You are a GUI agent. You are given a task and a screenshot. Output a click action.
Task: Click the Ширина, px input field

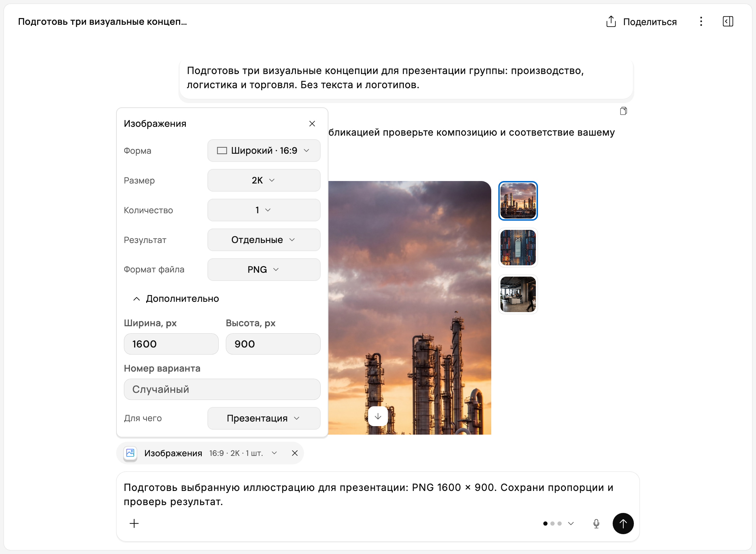171,344
